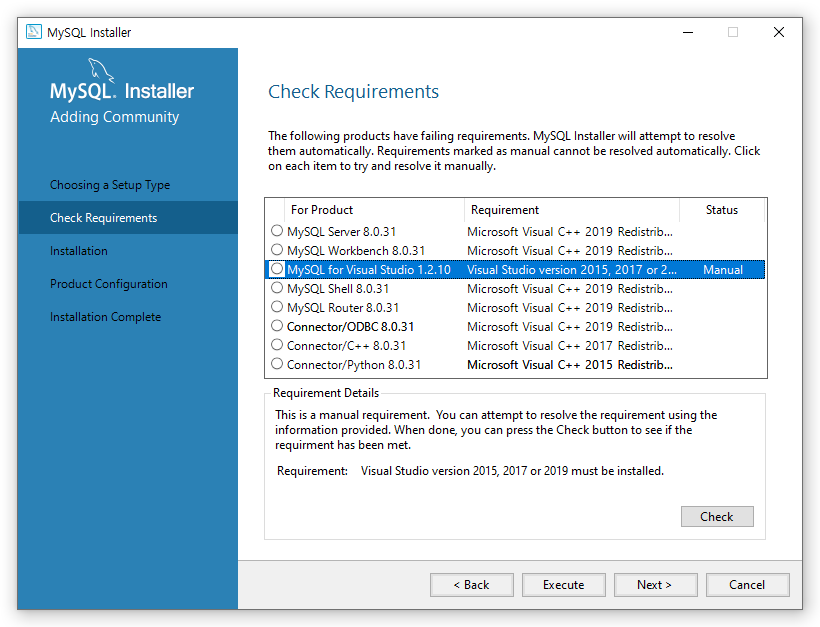Open the Installation Complete step
Viewport: 820px width, 627px height.
(105, 317)
